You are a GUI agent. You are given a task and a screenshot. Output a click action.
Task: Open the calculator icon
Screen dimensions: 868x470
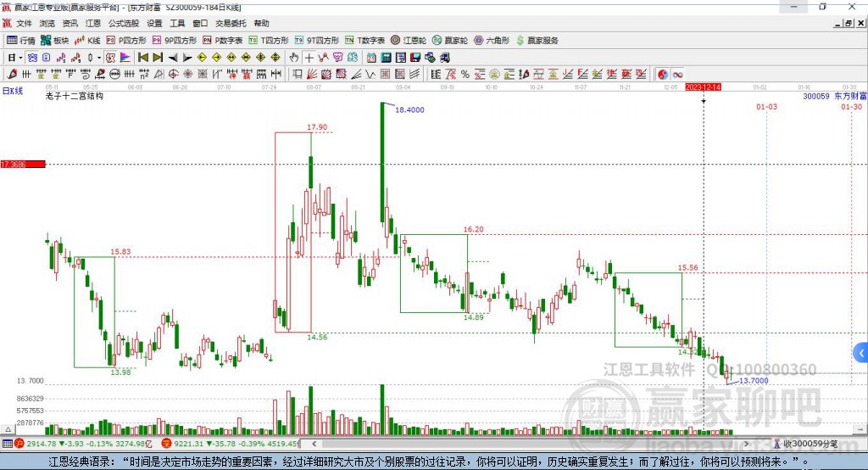(386, 58)
